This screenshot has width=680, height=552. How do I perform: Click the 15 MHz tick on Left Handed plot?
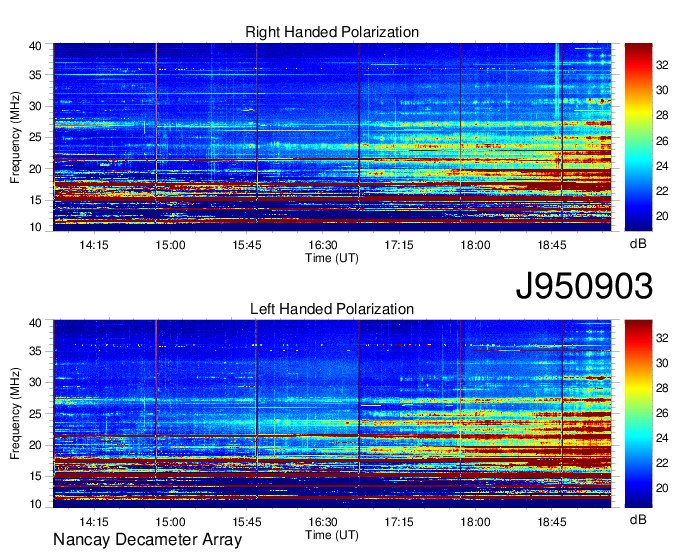click(x=35, y=477)
